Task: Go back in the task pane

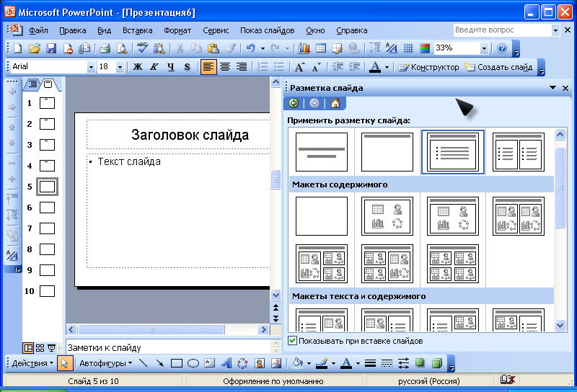Action: (x=294, y=103)
